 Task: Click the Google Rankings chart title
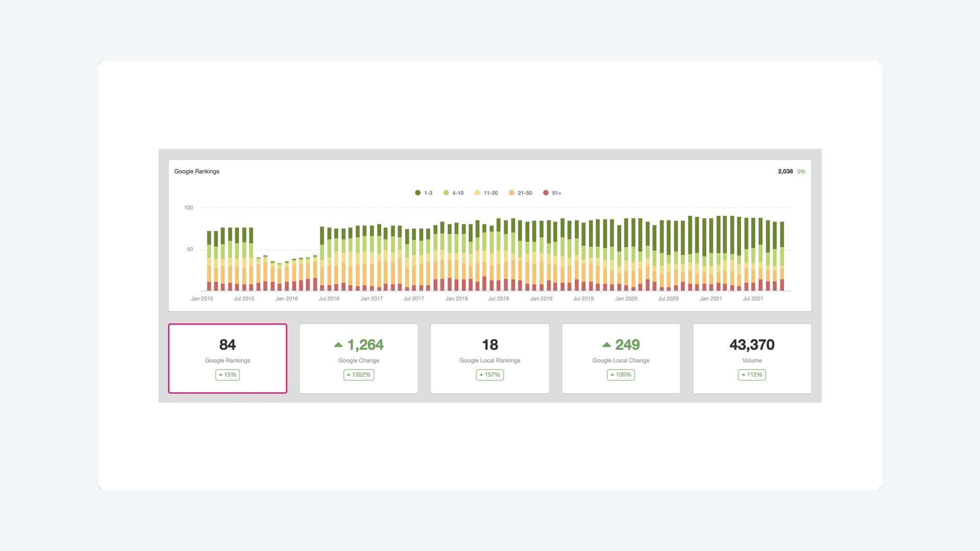197,171
